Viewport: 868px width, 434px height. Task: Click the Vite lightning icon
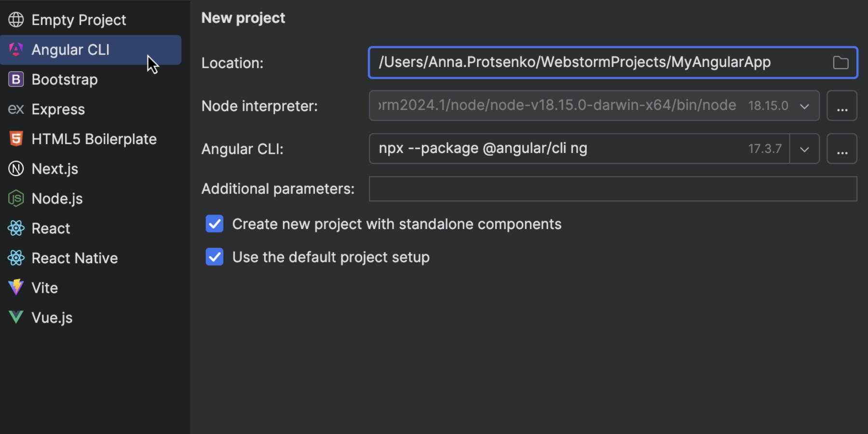[16, 287]
